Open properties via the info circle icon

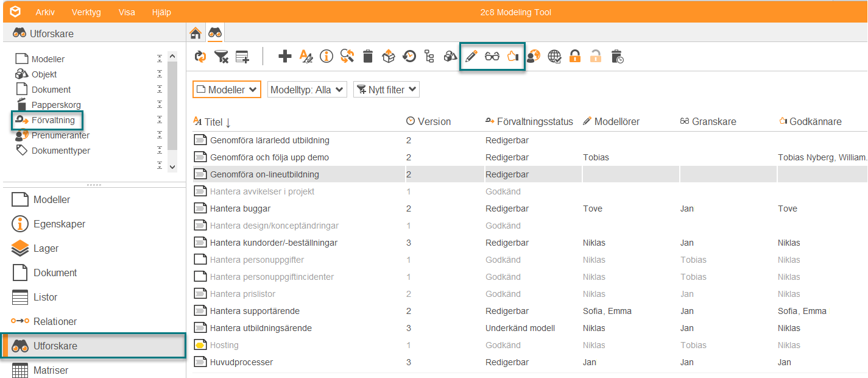coord(326,57)
